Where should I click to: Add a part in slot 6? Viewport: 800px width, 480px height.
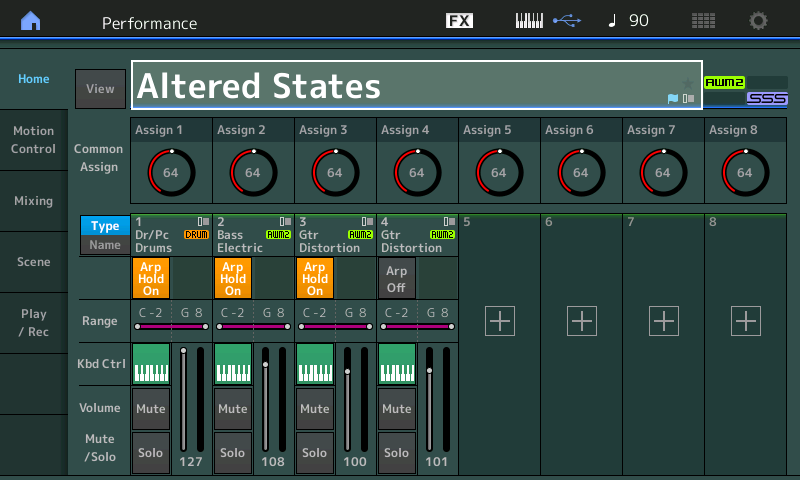(582, 321)
